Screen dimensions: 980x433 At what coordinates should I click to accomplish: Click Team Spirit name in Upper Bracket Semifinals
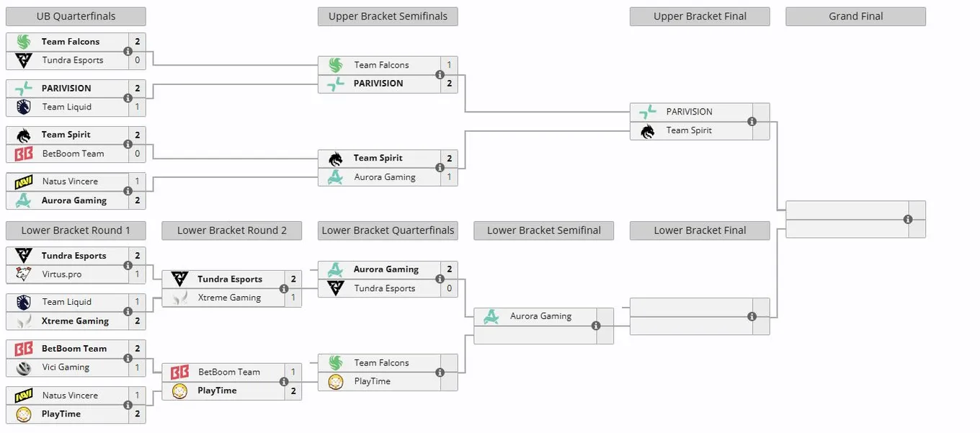tap(378, 158)
